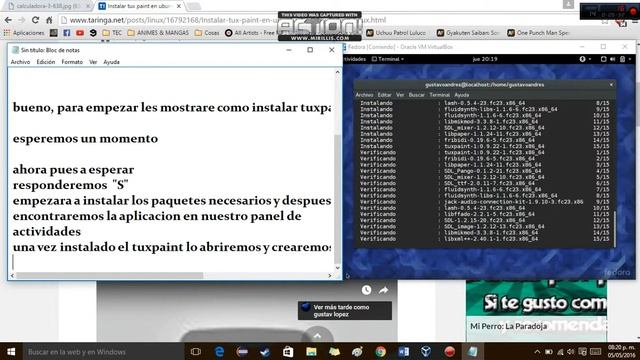This screenshot has height=360, width=640.
Task: Click volume icon in Fedora top bar
Action: tap(613, 59)
